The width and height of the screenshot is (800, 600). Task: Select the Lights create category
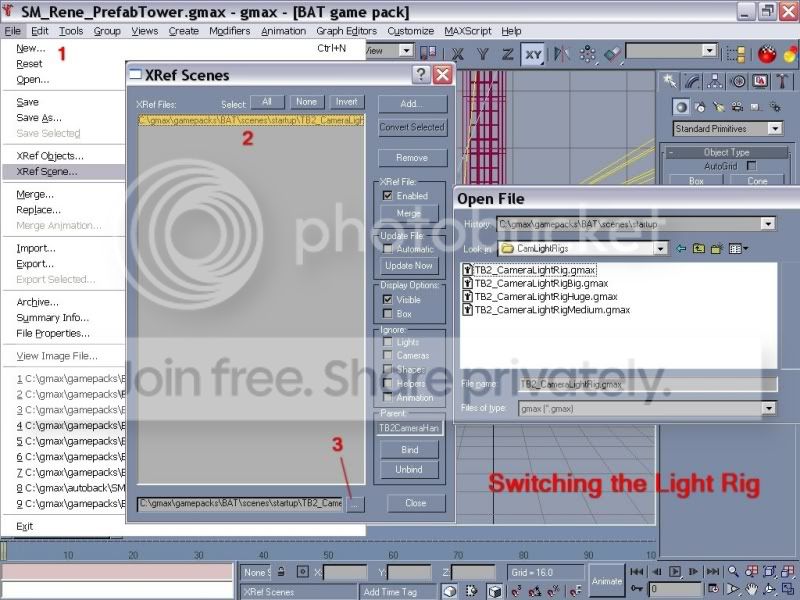click(719, 107)
